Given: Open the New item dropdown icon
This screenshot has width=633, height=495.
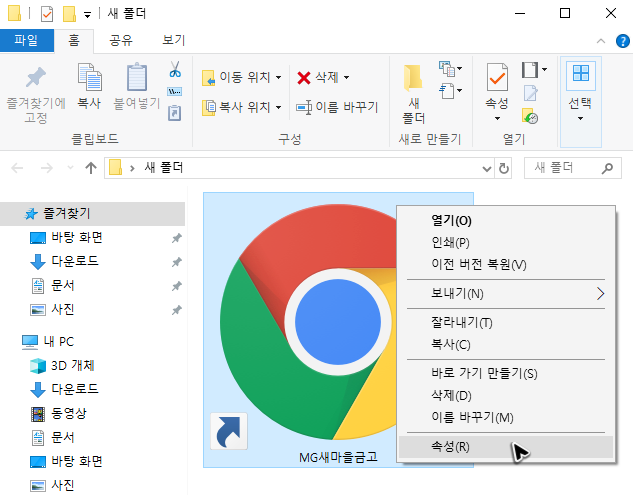Looking at the screenshot, I should 450,69.
